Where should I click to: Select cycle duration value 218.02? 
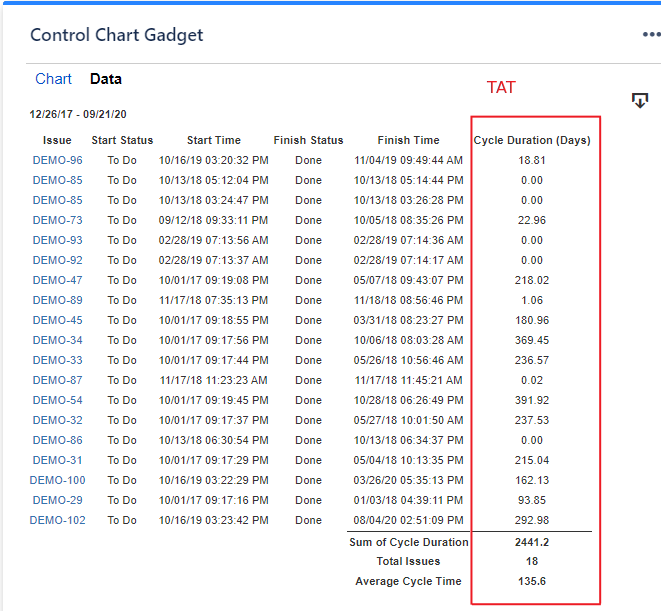click(x=532, y=280)
